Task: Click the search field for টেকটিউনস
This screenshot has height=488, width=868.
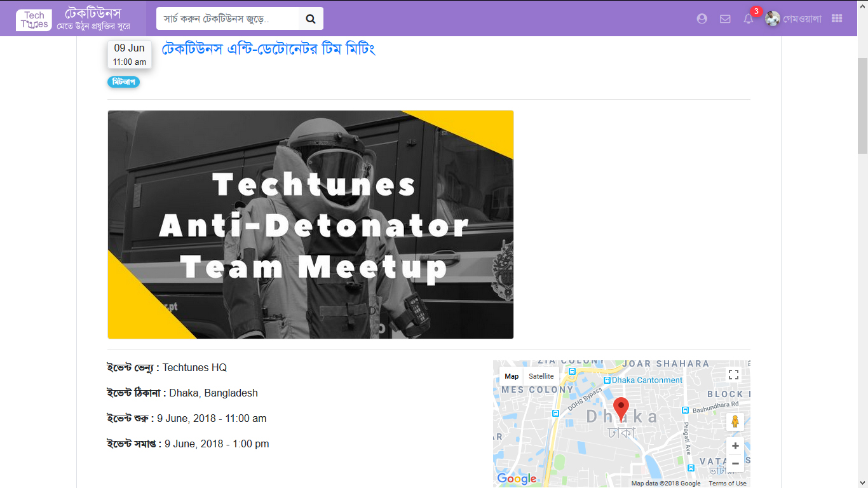Action: click(x=227, y=19)
